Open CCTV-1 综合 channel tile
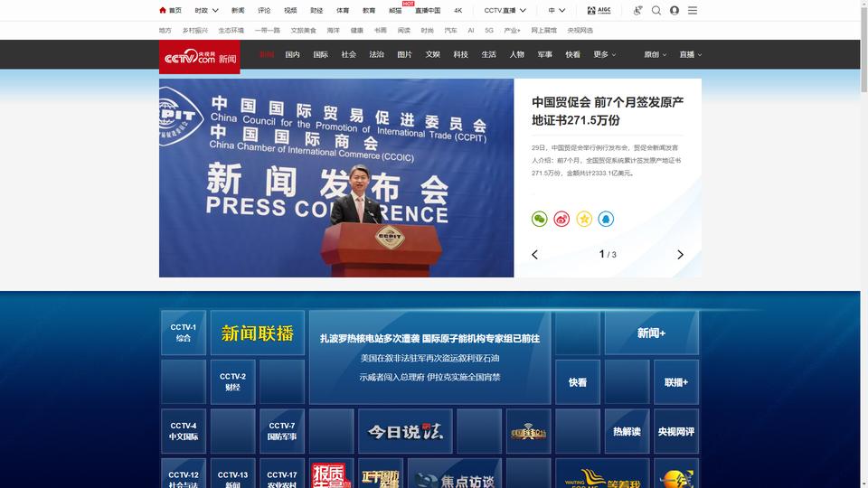The height and width of the screenshot is (488, 868). point(184,333)
